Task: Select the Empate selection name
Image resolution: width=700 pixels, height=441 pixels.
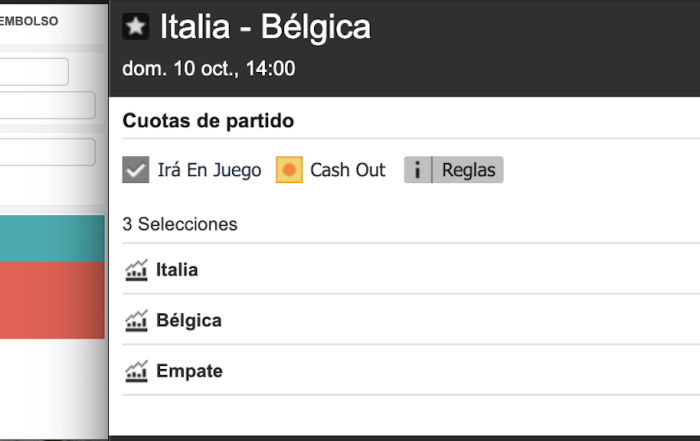Action: (189, 371)
